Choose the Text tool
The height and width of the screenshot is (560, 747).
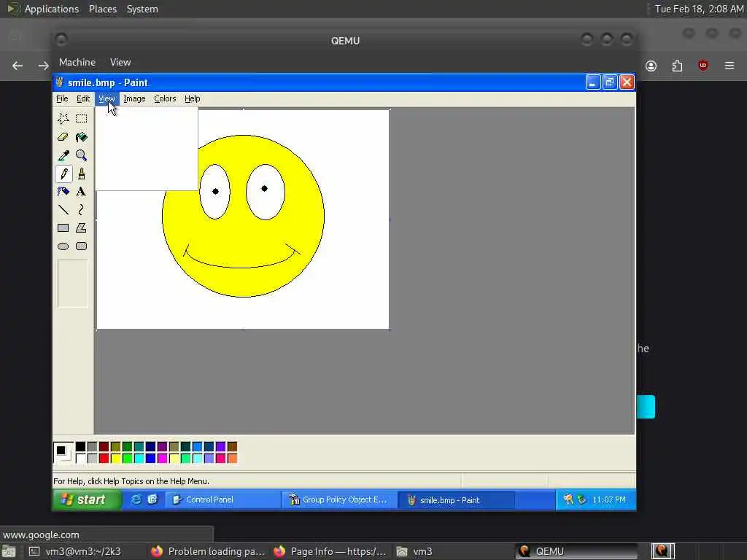[81, 192]
